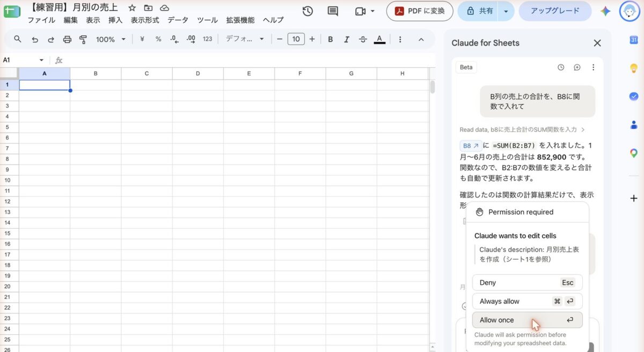The image size is (644, 352).
Task: Choose Always allow permission
Action: 527,301
